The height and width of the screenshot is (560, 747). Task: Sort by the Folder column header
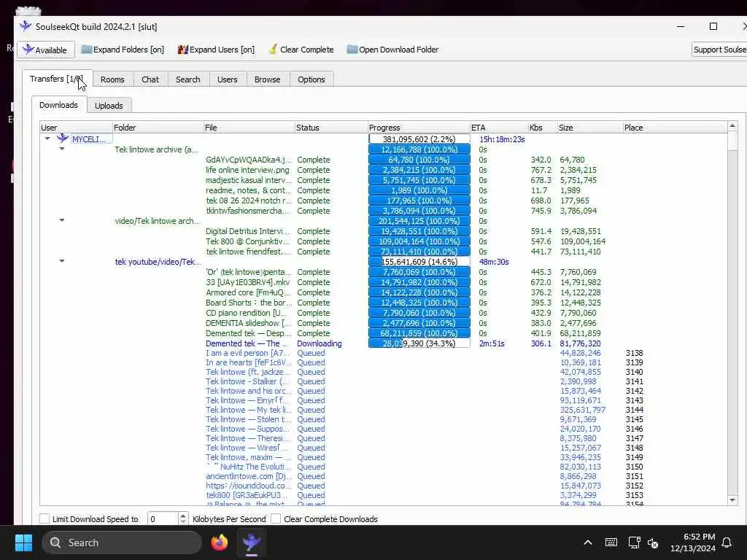click(x=158, y=128)
